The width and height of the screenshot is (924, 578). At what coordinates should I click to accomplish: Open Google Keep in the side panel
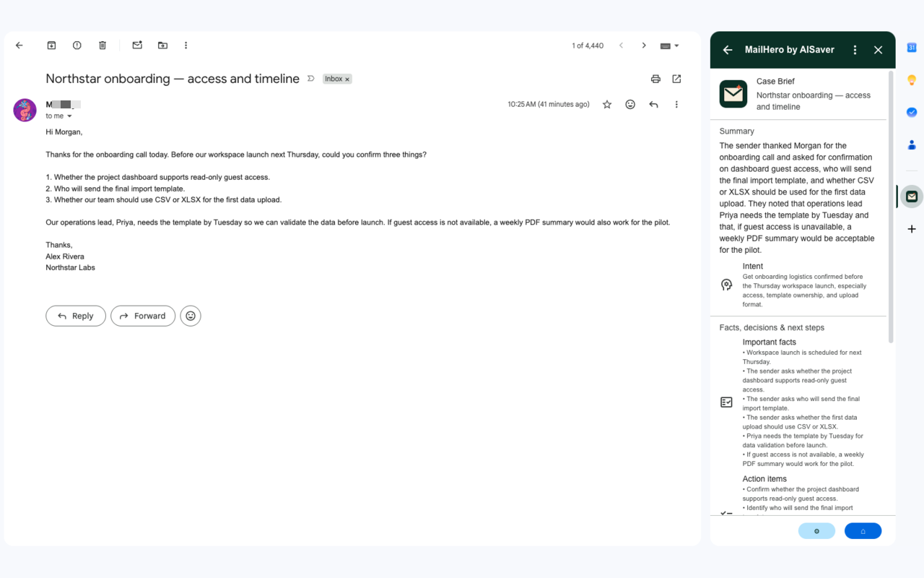tap(912, 80)
